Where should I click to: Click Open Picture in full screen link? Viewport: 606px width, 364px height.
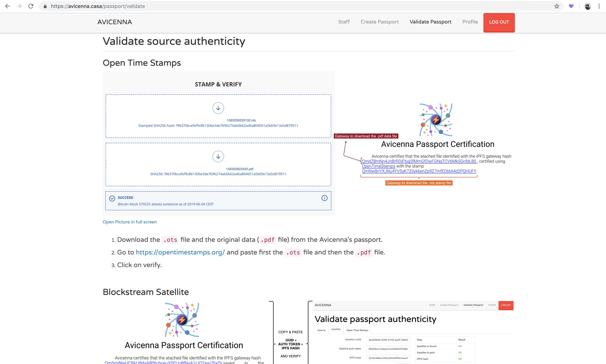click(130, 222)
